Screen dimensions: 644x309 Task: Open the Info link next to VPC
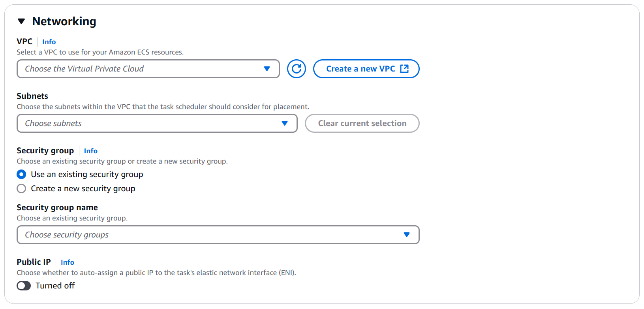click(x=49, y=42)
